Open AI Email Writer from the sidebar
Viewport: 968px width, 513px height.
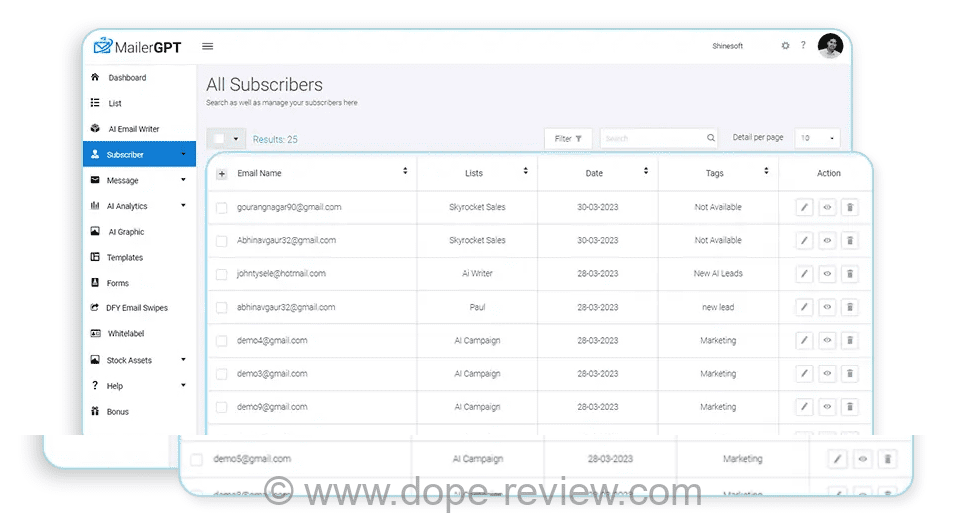133,129
